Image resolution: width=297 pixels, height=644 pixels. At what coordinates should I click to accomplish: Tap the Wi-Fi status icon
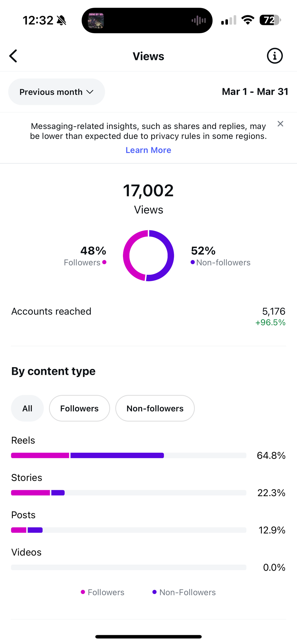247,20
